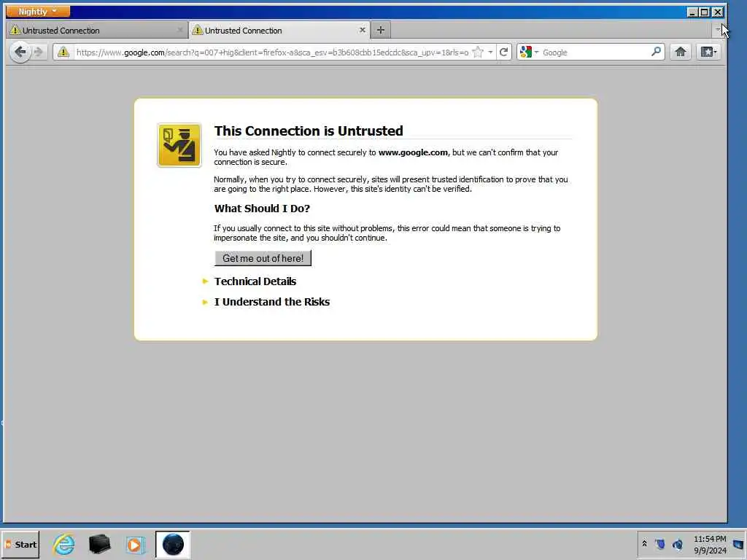
Task: Open a new tab with plus button
Action: [380, 30]
